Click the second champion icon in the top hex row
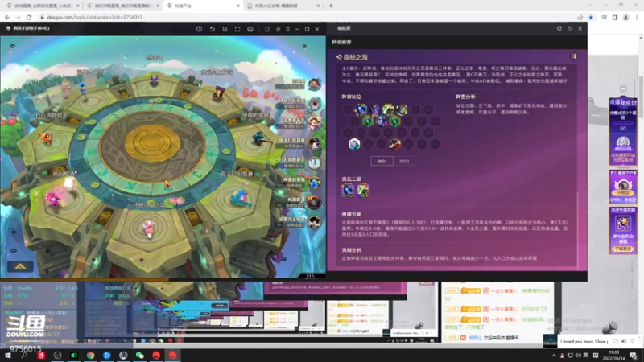Viewport: 644px width, 362px height. pos(375,109)
